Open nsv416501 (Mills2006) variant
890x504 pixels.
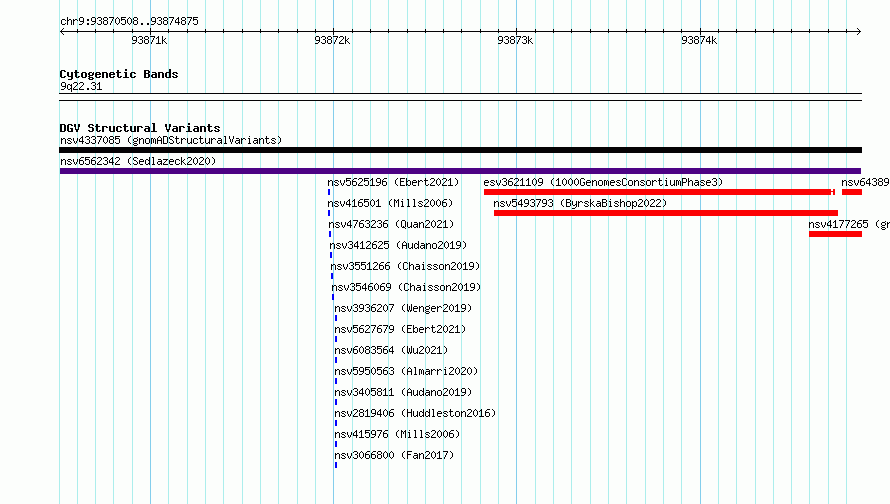[x=390, y=203]
